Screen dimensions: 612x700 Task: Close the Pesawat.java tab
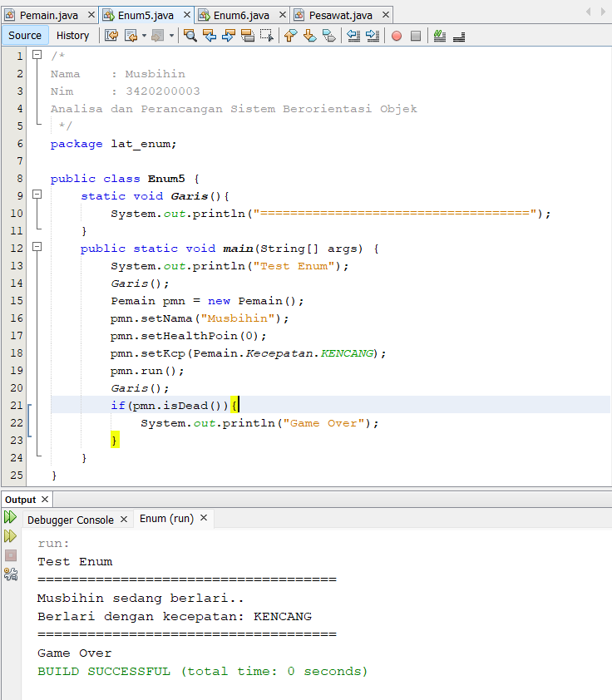(x=386, y=15)
